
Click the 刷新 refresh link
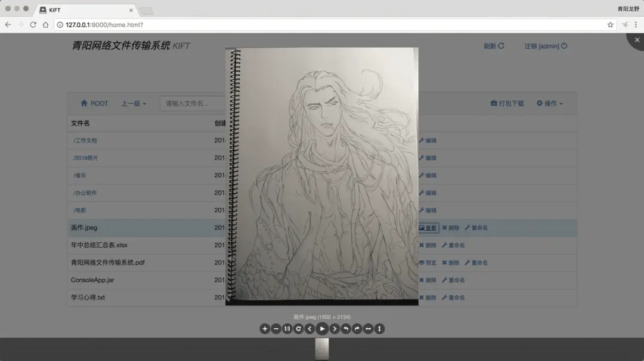494,46
